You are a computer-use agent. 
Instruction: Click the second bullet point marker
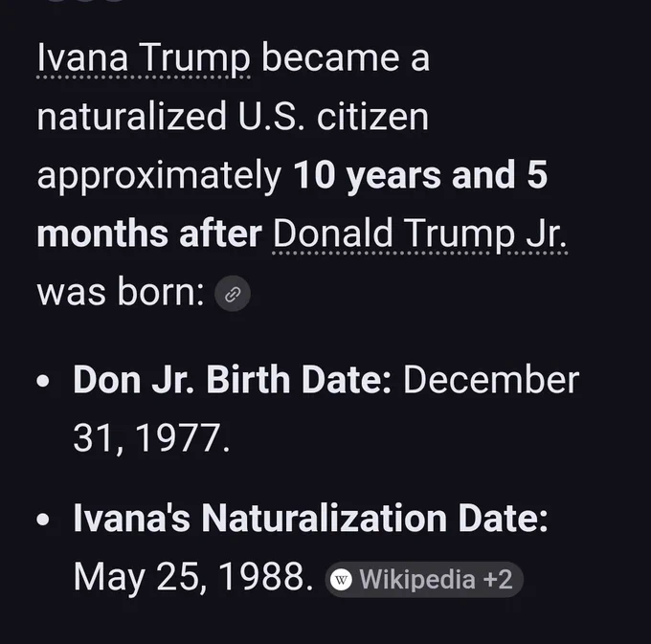coord(43,519)
